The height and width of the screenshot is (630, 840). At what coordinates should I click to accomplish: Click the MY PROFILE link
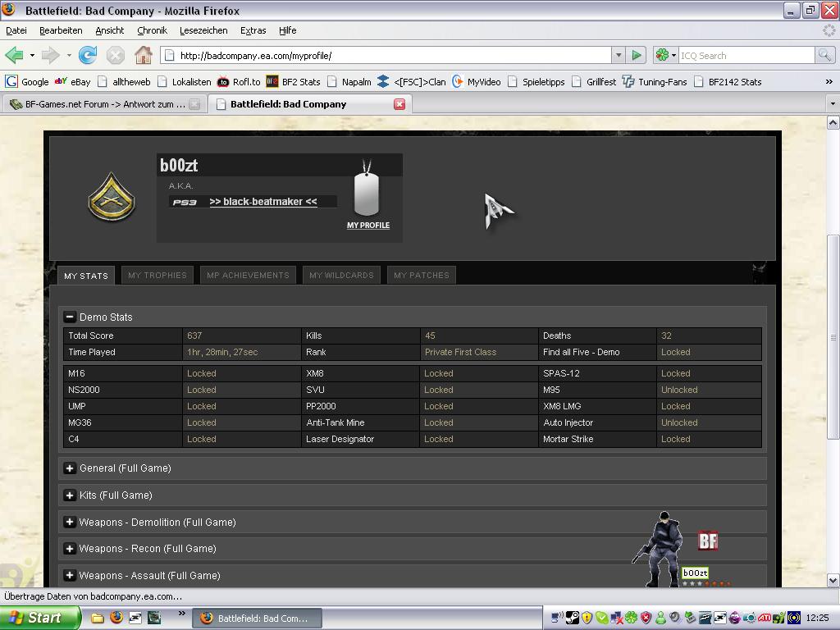[368, 226]
